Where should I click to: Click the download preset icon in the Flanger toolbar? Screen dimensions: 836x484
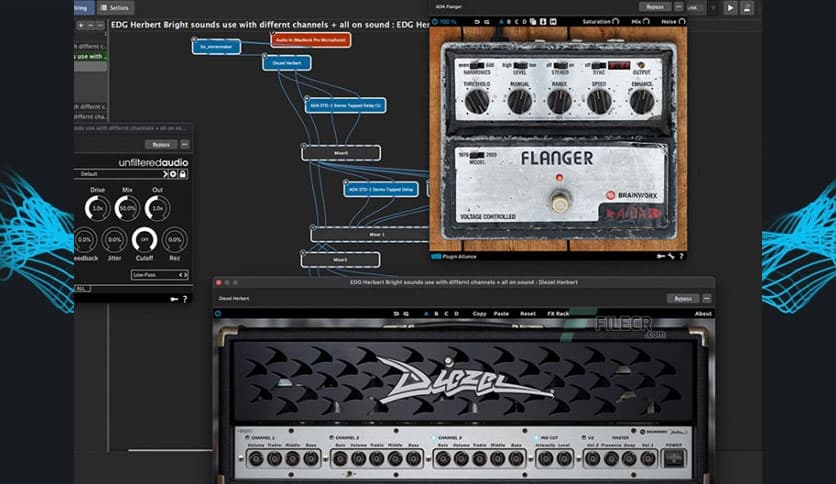click(543, 22)
